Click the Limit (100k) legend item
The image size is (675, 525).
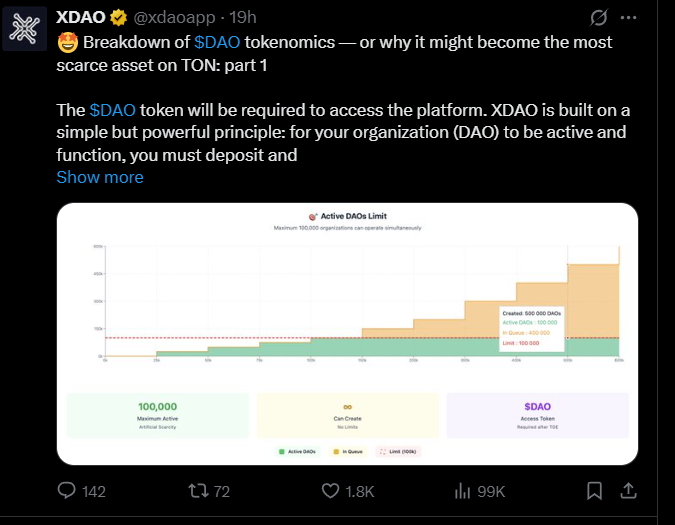pos(398,451)
